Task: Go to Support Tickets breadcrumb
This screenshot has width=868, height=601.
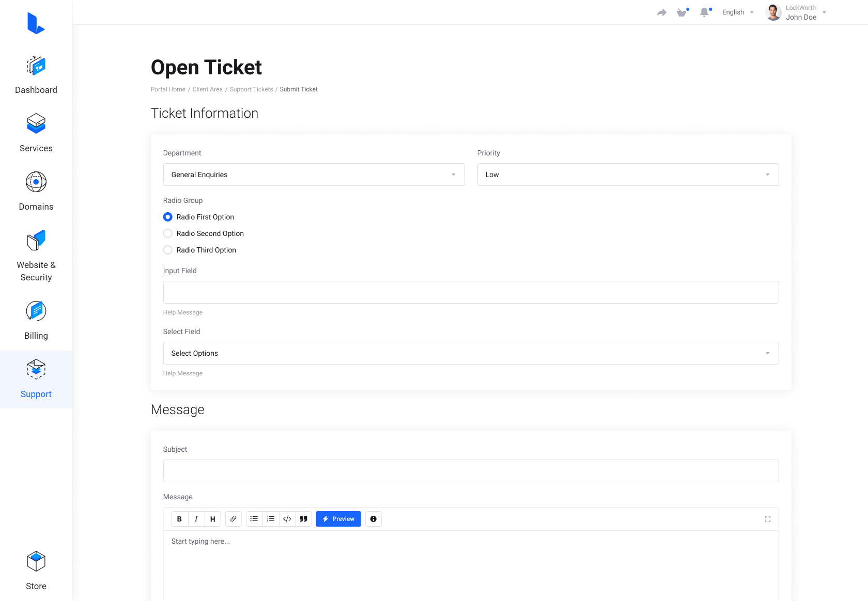Action: click(x=251, y=89)
